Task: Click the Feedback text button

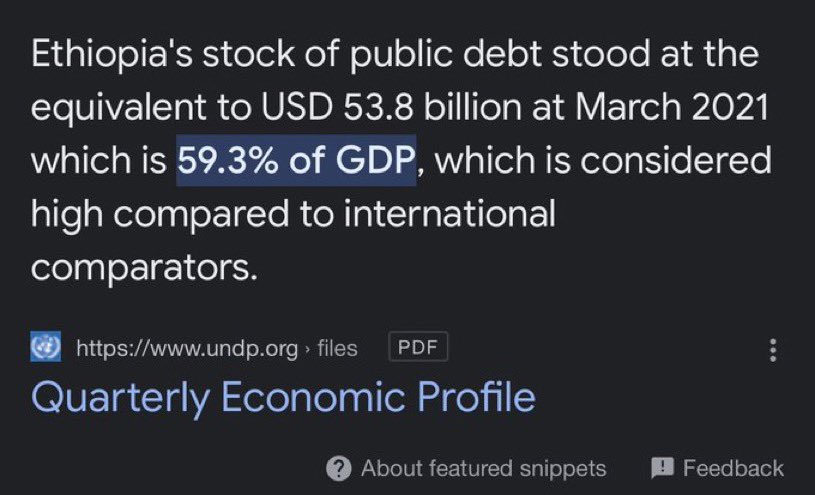Action: (x=733, y=468)
